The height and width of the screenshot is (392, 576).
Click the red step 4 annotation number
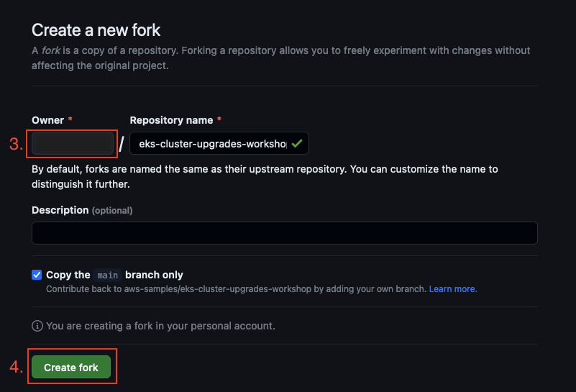[16, 367]
